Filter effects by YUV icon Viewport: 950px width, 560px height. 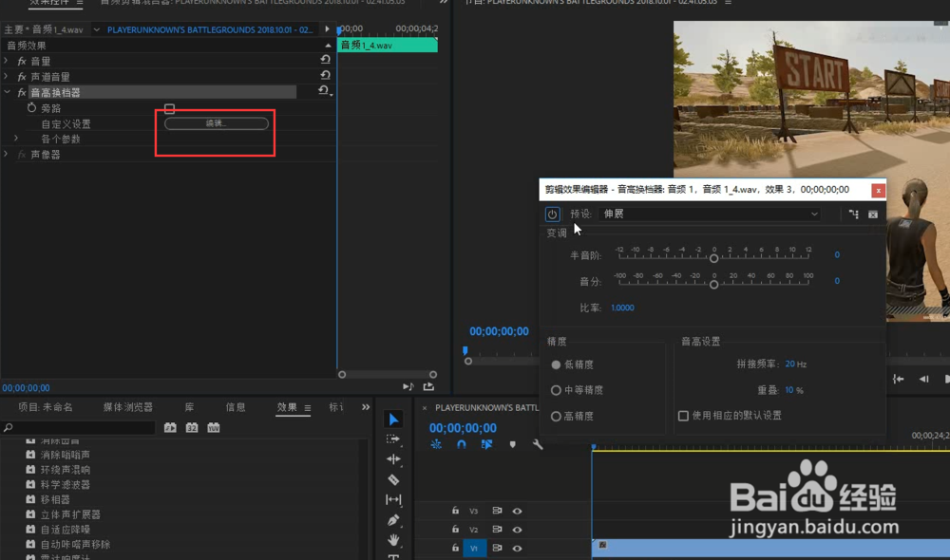pos(213,427)
